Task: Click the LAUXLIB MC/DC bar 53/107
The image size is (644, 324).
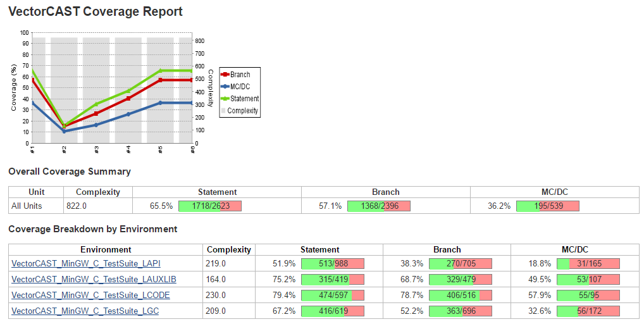Action: click(x=588, y=279)
